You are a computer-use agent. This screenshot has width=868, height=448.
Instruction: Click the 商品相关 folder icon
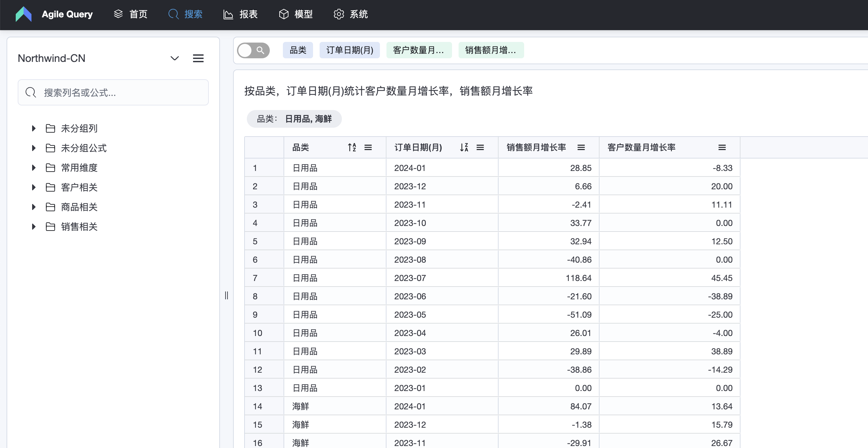50,207
